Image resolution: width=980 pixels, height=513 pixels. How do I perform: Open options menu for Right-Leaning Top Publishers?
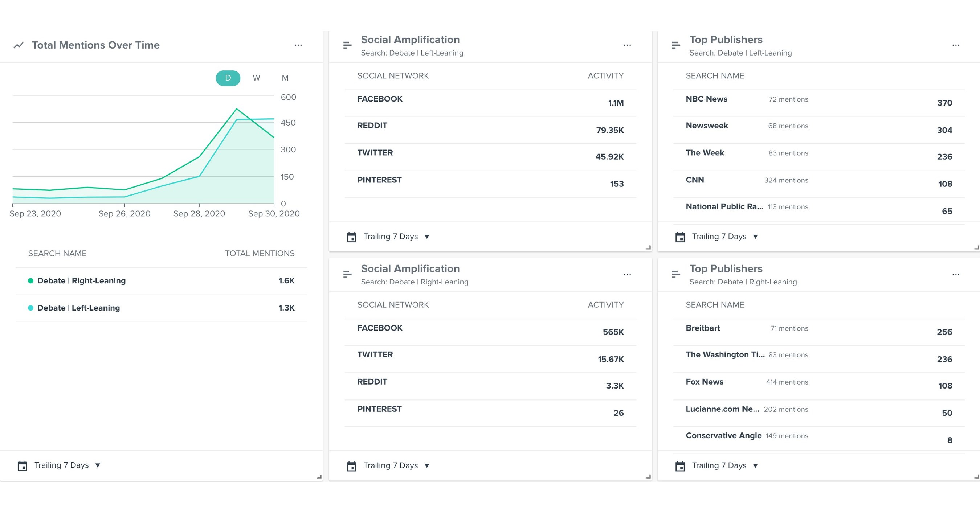pyautogui.click(x=955, y=274)
